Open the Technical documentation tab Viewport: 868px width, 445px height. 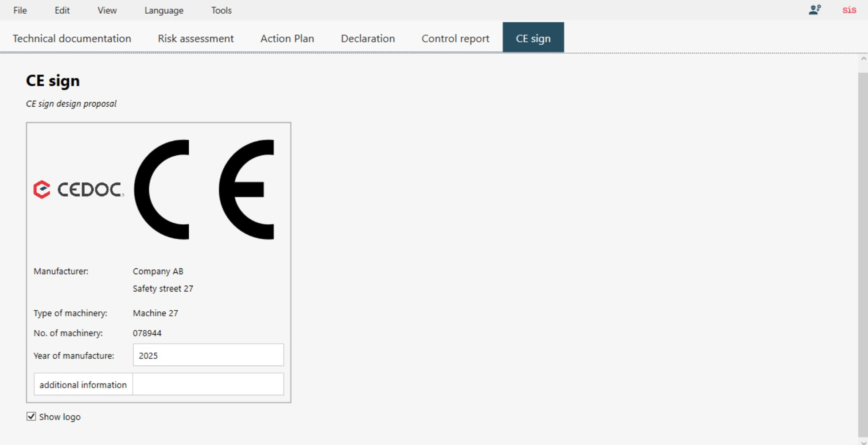coord(72,39)
